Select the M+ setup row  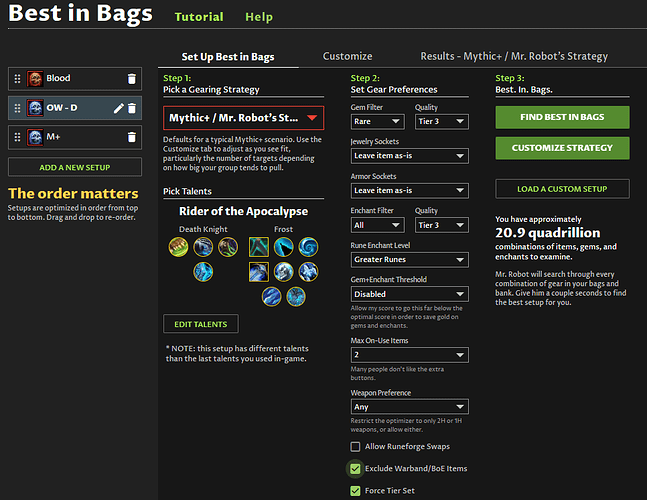click(x=75, y=137)
